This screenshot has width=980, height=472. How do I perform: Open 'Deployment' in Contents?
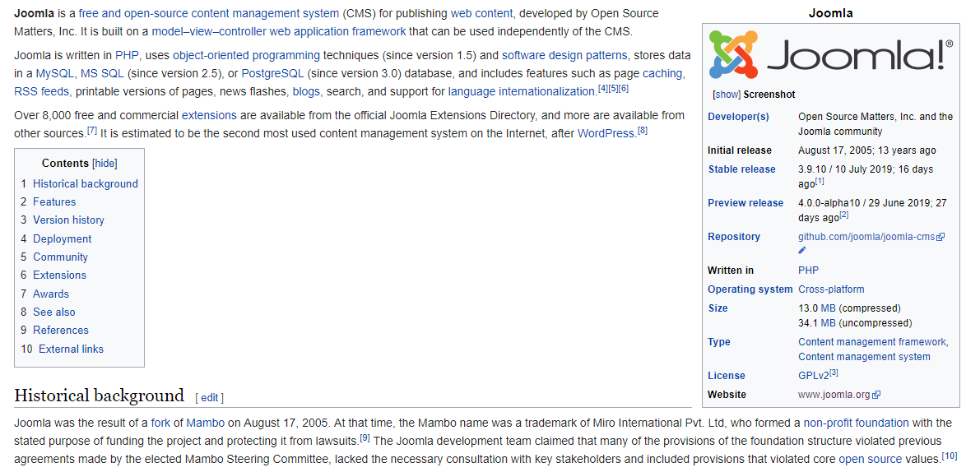tap(62, 238)
